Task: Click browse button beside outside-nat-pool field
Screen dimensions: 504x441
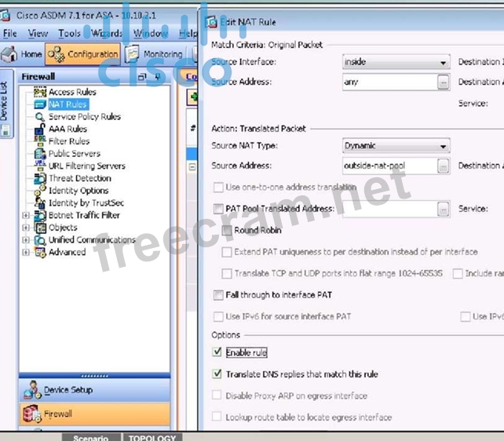Action: pos(444,166)
